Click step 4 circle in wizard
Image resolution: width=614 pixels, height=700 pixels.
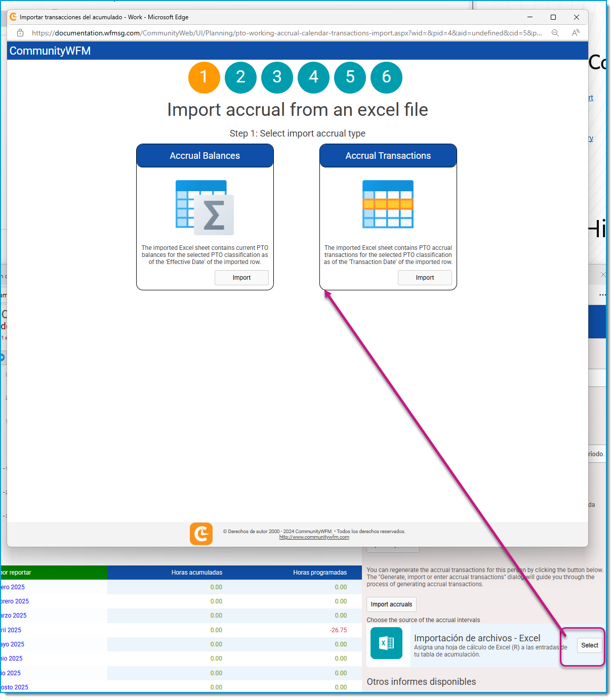[x=313, y=77]
